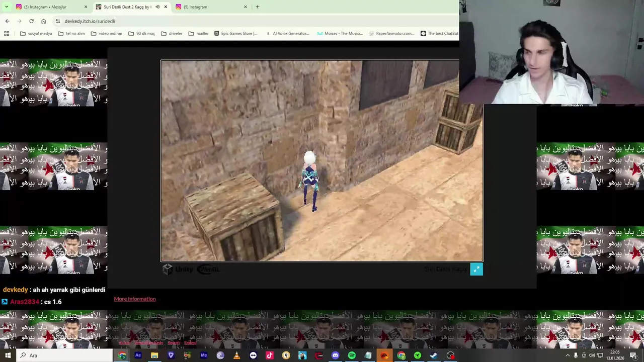Open the AI Voice Generator bookmark
644x362 pixels.
click(x=287, y=34)
